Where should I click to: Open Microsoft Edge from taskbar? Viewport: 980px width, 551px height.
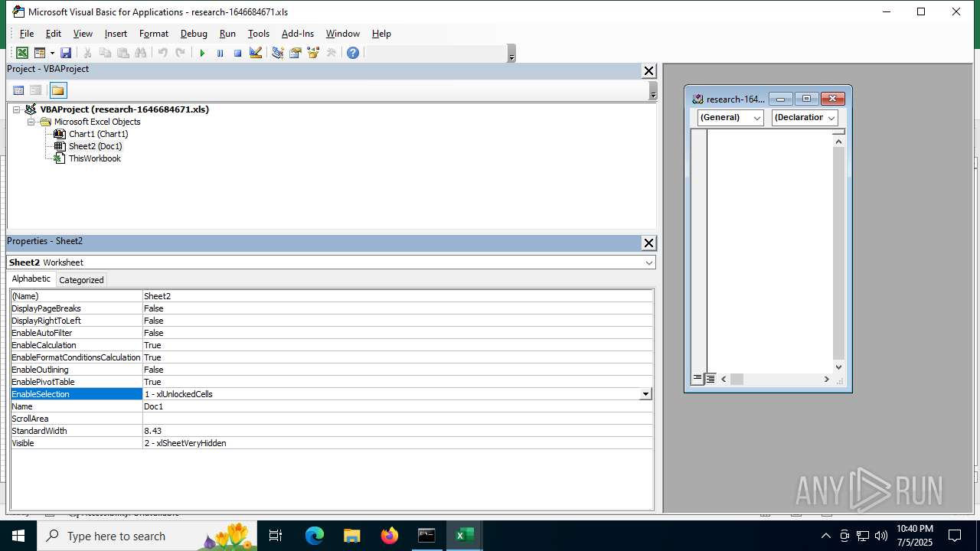(x=315, y=536)
